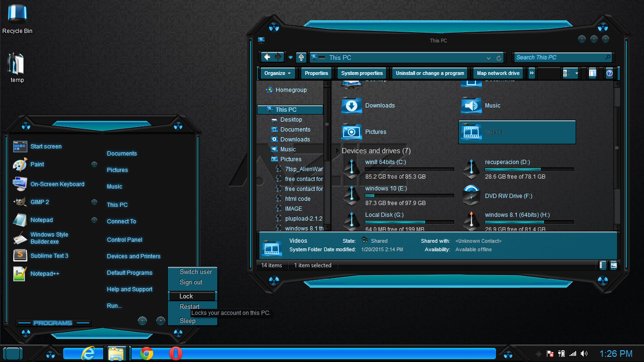Click Map network drive in the toolbar

pyautogui.click(x=498, y=73)
